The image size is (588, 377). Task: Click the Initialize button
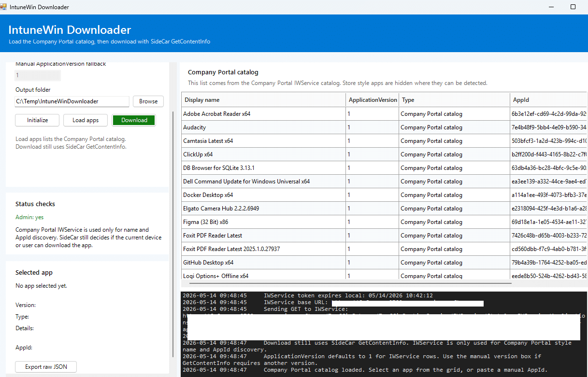[x=38, y=120]
